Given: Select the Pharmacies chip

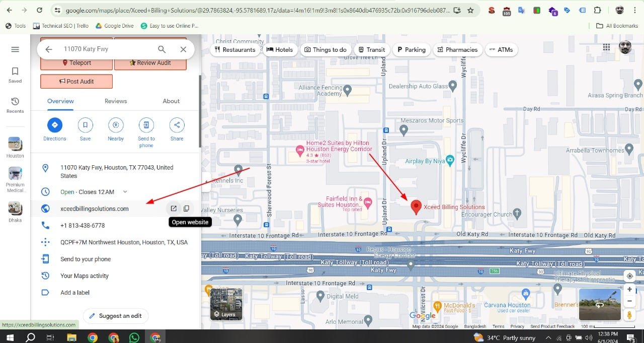Looking at the screenshot, I should tap(457, 49).
